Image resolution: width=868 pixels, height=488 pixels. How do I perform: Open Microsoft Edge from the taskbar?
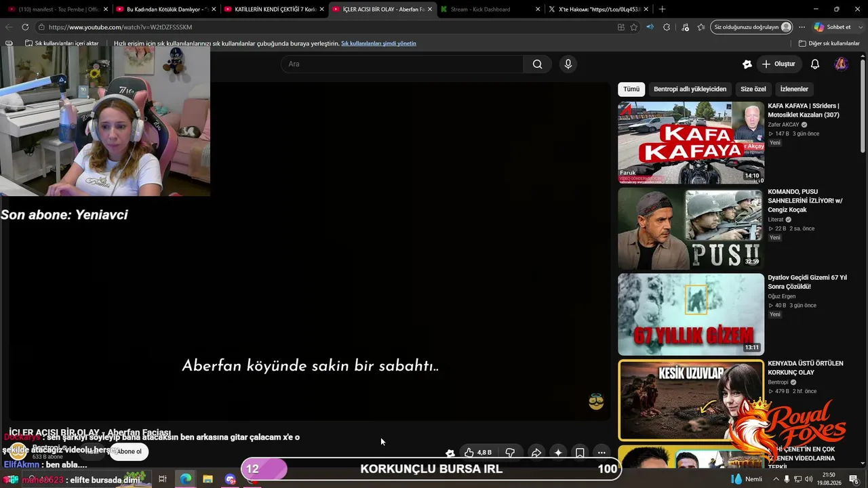185,479
